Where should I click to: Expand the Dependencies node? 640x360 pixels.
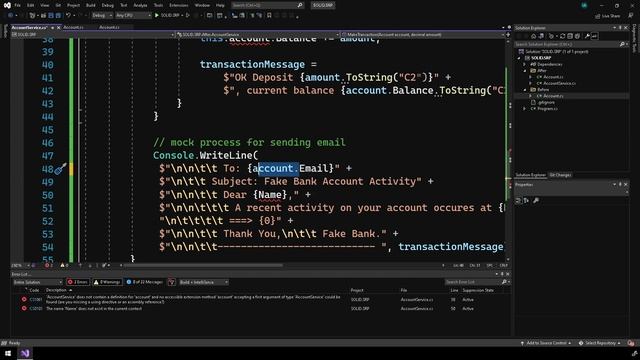pos(524,64)
